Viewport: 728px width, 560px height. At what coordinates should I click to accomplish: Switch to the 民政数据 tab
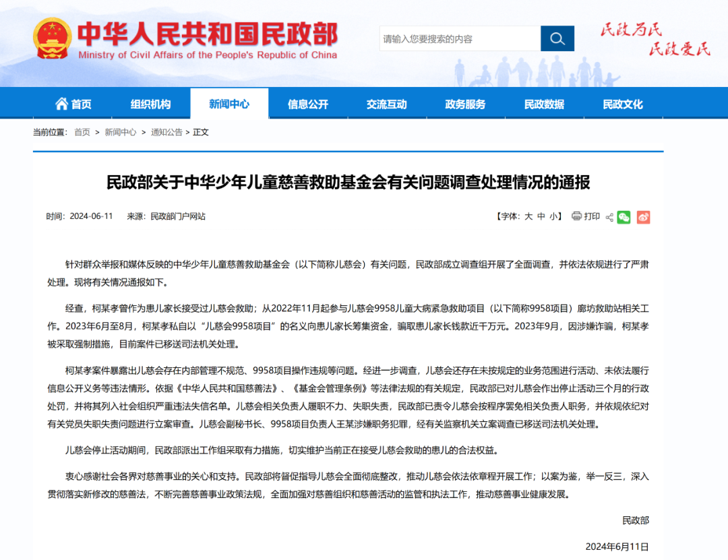pos(544,103)
